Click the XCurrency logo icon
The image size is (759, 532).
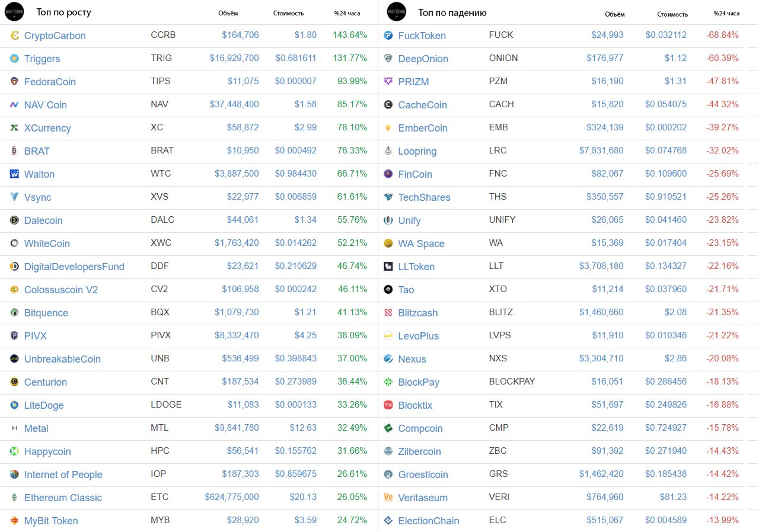[x=14, y=128]
